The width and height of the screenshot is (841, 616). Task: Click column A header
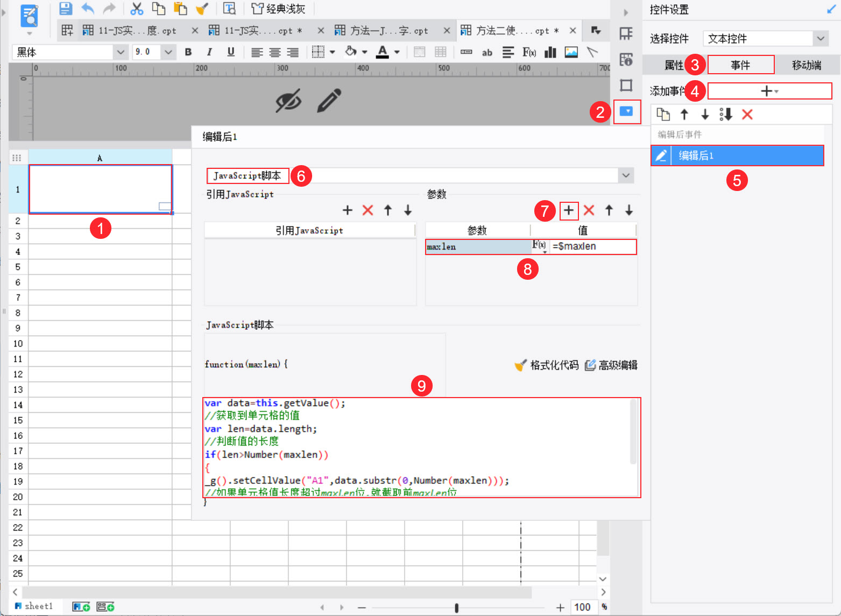click(100, 157)
